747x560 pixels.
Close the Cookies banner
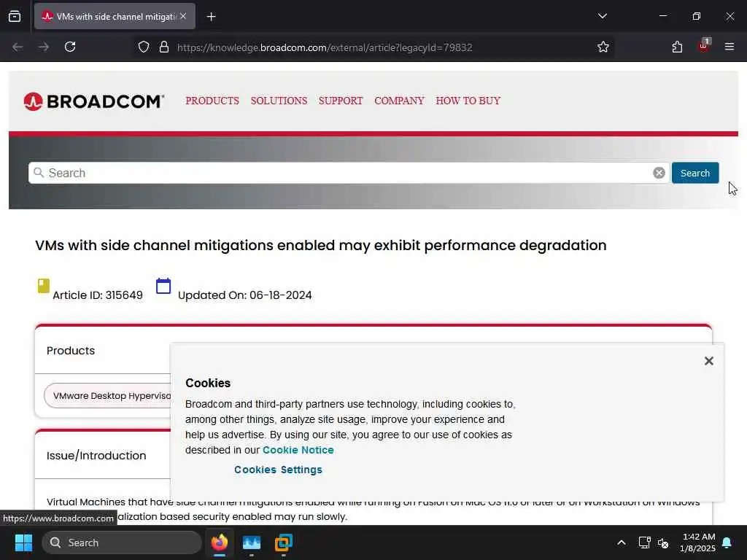(709, 361)
